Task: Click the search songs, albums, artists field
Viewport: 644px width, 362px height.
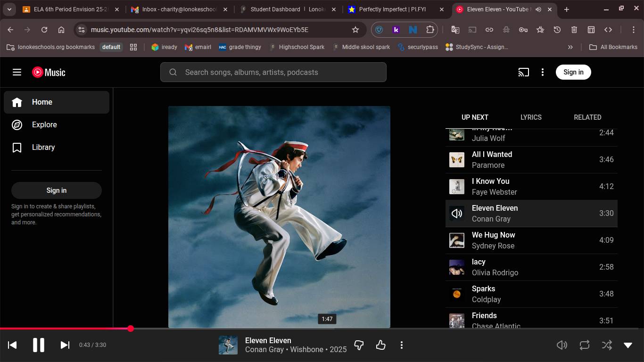Action: [273, 72]
